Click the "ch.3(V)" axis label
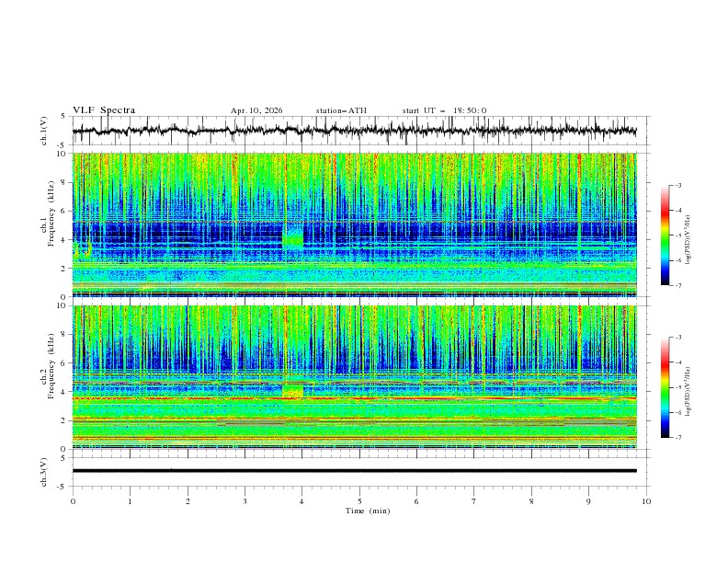The image size is (728, 563). [44, 472]
